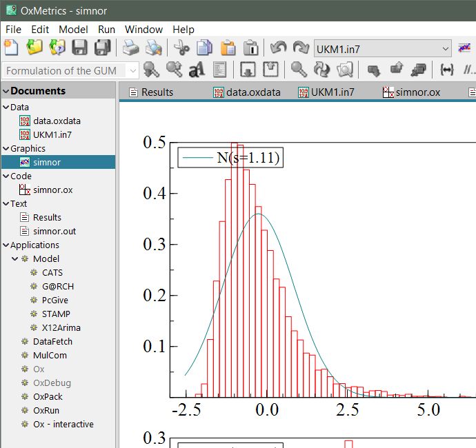Image resolution: width=476 pixels, height=448 pixels.
Task: Click the Cut scissors icon
Action: [181, 48]
